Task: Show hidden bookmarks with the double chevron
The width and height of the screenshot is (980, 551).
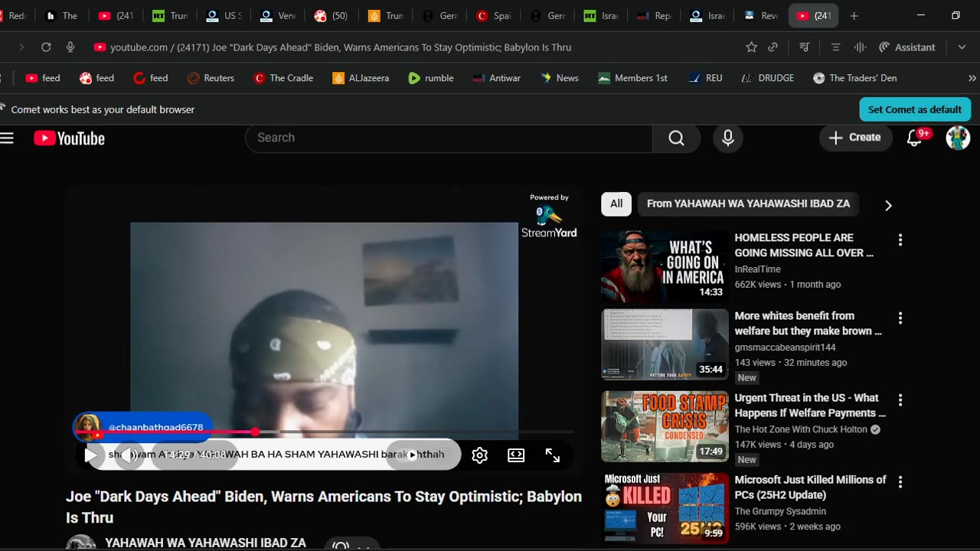Action: 972,78
